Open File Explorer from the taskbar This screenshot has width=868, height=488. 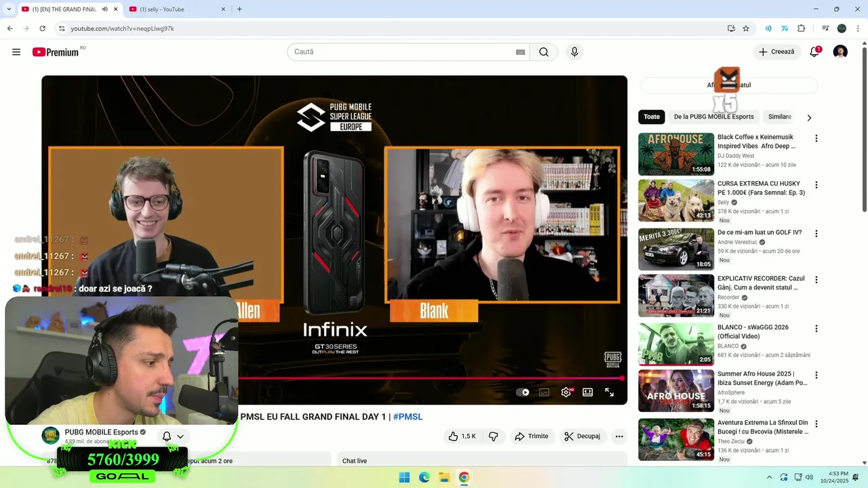[x=443, y=477]
